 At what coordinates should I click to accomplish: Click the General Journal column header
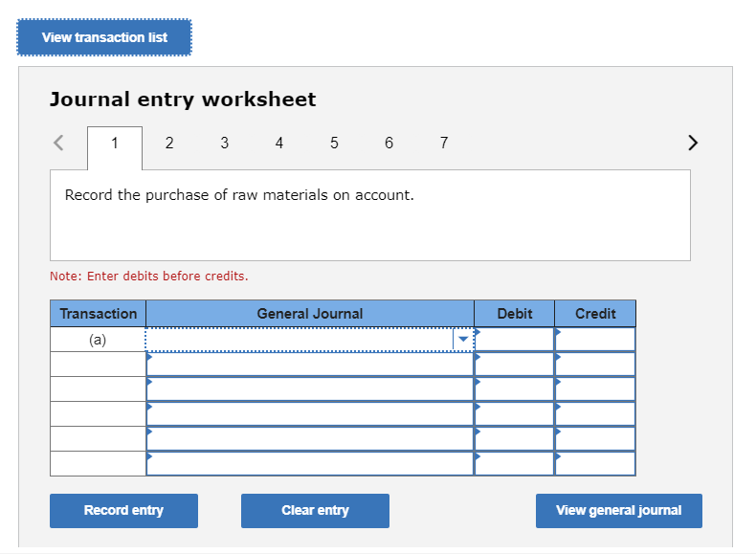click(310, 314)
